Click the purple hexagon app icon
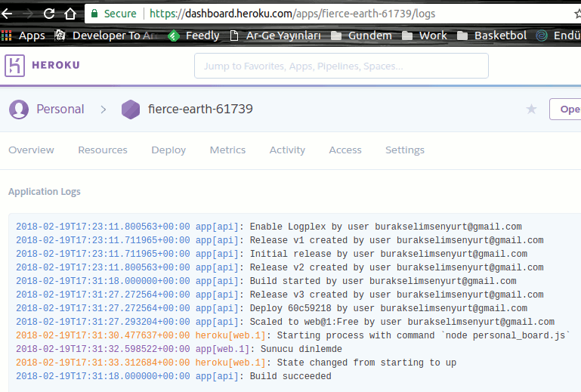Viewport: 581px width, 392px height. tap(131, 110)
